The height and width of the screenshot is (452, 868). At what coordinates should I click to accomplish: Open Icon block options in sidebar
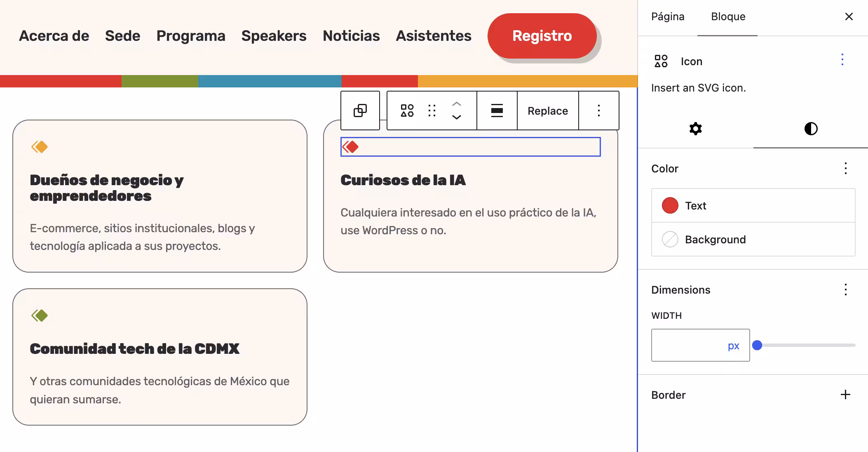coord(842,60)
